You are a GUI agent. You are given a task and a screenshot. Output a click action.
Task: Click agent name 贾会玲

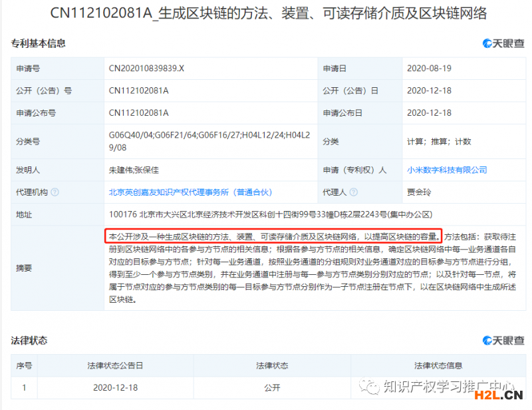pyautogui.click(x=419, y=192)
